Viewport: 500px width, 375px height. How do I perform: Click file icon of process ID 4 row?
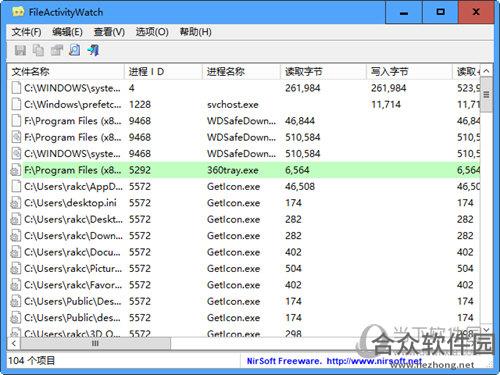tap(16, 88)
